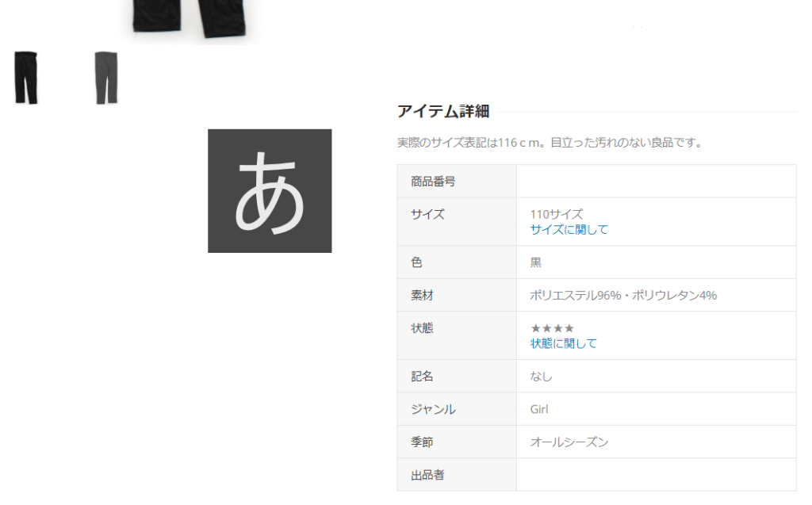
Task: Click the あ input mode indicator
Action: point(270,191)
